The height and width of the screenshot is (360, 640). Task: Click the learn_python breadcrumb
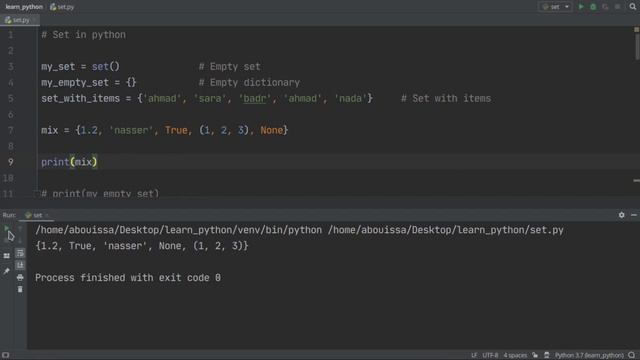point(24,7)
